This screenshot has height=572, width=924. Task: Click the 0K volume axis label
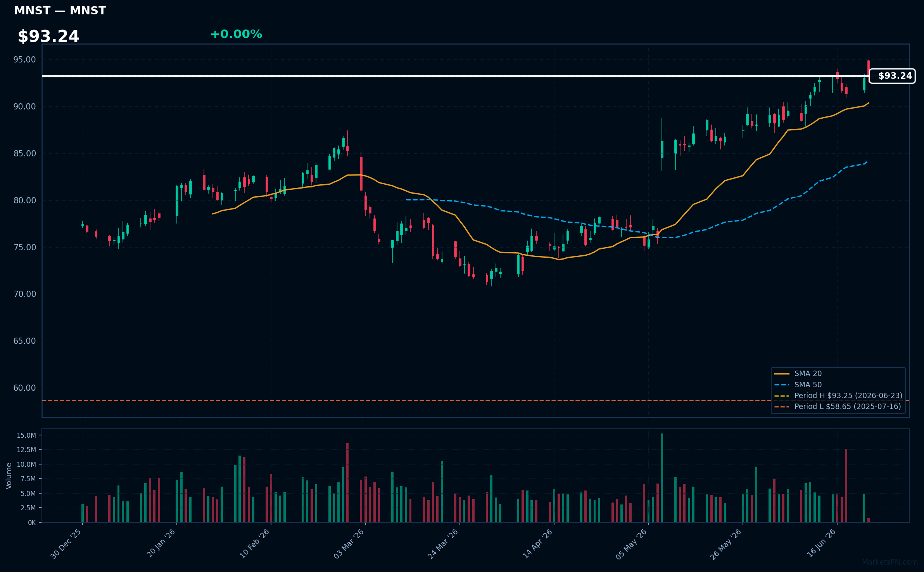[x=32, y=523]
